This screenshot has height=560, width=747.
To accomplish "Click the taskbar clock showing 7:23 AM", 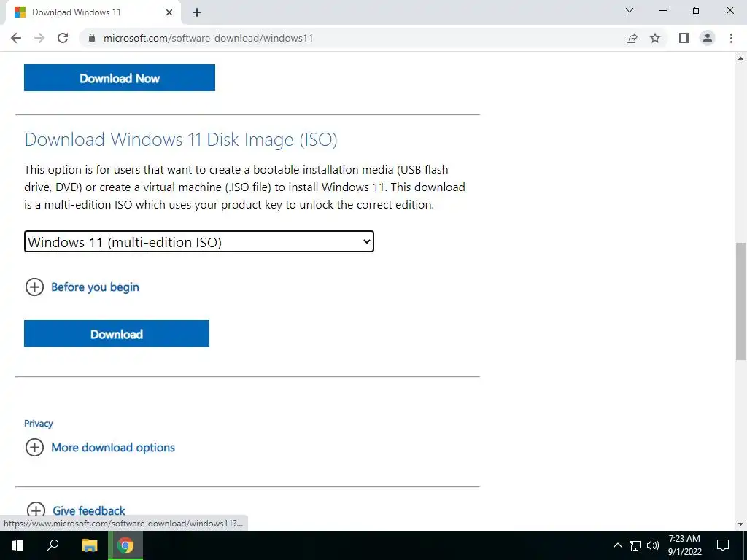I will coord(684,545).
